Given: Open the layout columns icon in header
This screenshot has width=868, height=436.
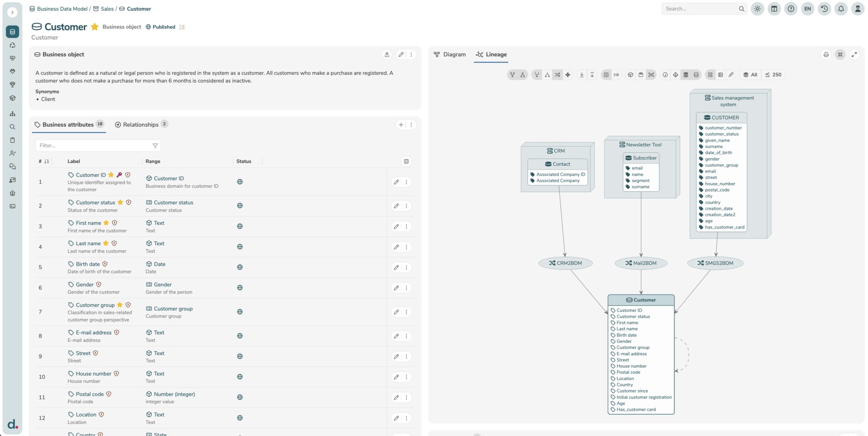Looking at the screenshot, I should (x=774, y=9).
